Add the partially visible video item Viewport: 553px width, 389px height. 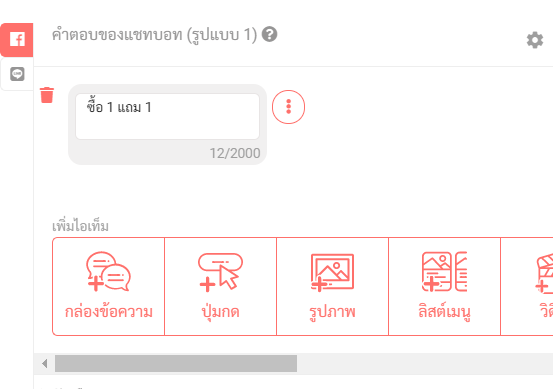click(527, 286)
